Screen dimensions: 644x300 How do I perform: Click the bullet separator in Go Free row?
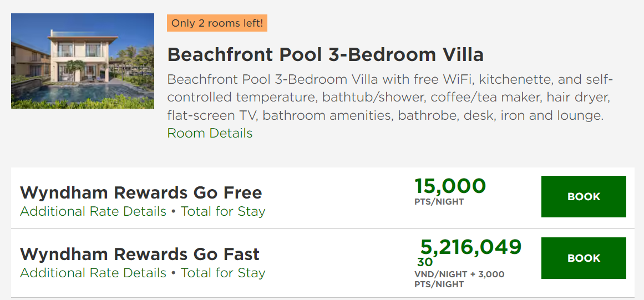click(174, 212)
